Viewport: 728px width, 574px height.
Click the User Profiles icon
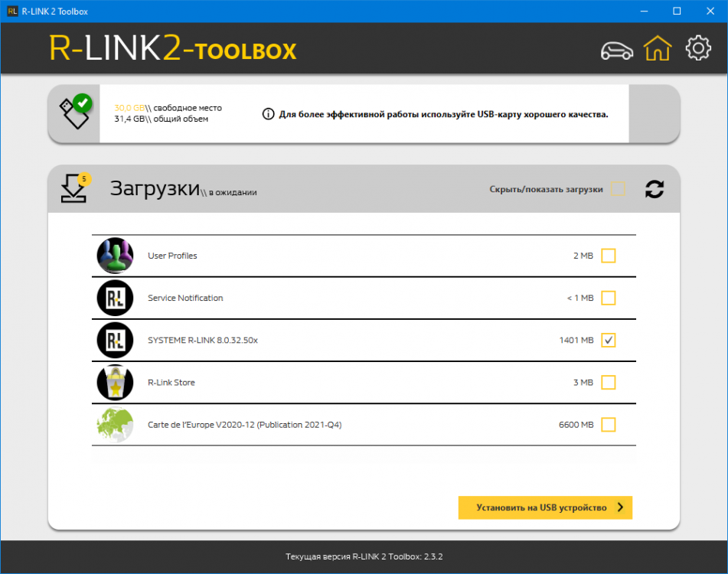[x=115, y=256]
